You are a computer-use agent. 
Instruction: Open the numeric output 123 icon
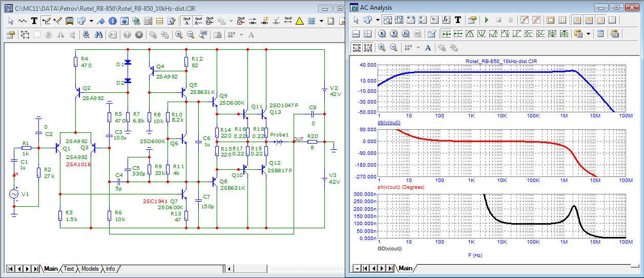[615, 34]
